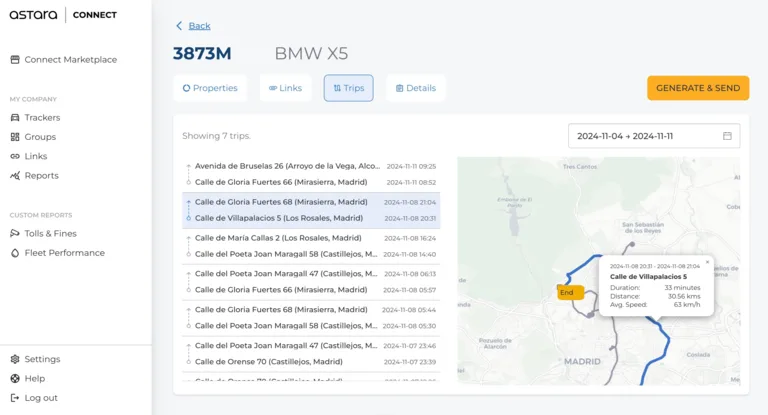Click the End marker on the map
This screenshot has width=768, height=415.
[570, 293]
